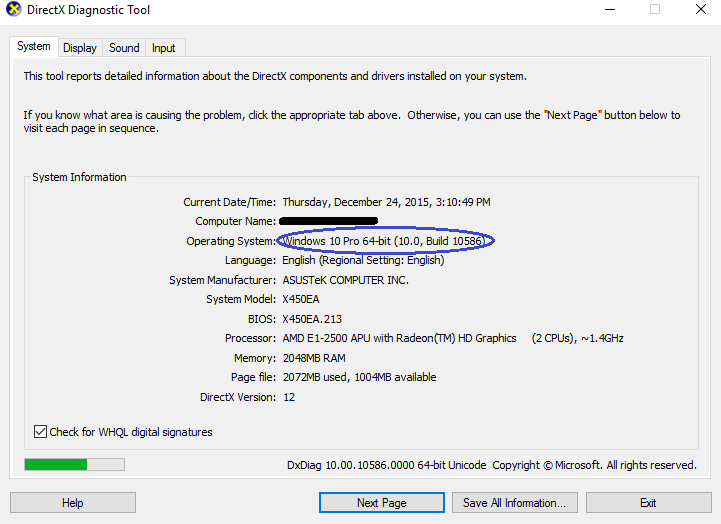The height and width of the screenshot is (524, 721).
Task: Click the System Manufacturer label
Action: coord(222,280)
